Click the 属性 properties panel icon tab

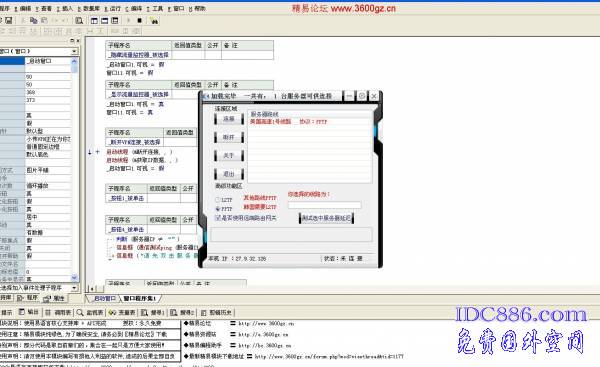pyautogui.click(x=54, y=298)
